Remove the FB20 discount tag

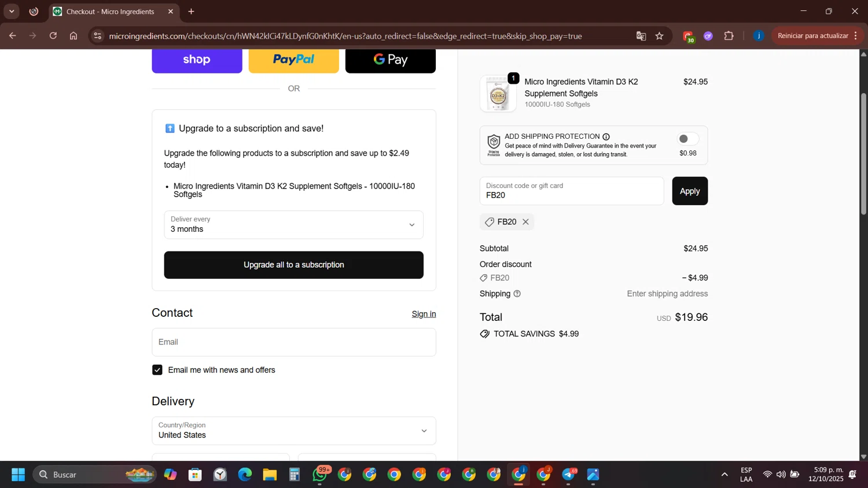pyautogui.click(x=526, y=222)
